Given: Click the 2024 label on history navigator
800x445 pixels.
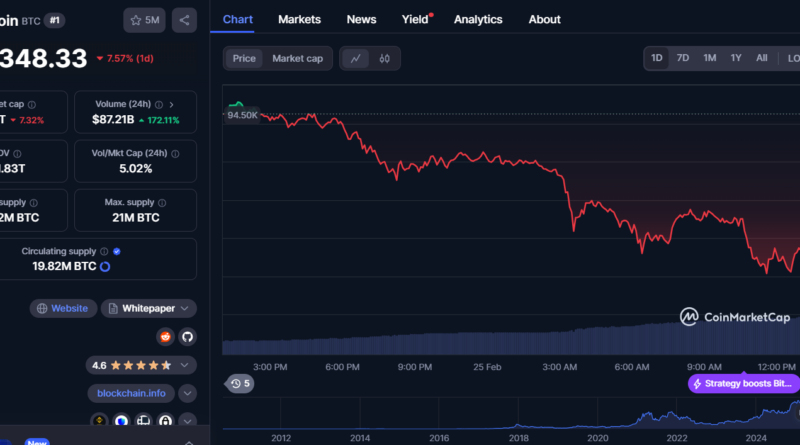Looking at the screenshot, I should coord(756,438).
